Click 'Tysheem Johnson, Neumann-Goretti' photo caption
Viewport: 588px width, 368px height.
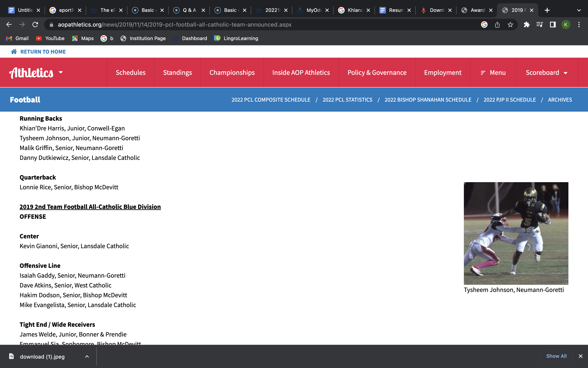click(514, 290)
